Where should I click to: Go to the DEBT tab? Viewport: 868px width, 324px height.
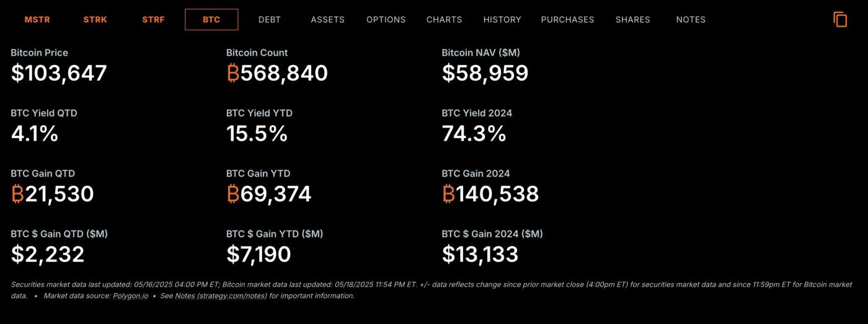tap(270, 20)
